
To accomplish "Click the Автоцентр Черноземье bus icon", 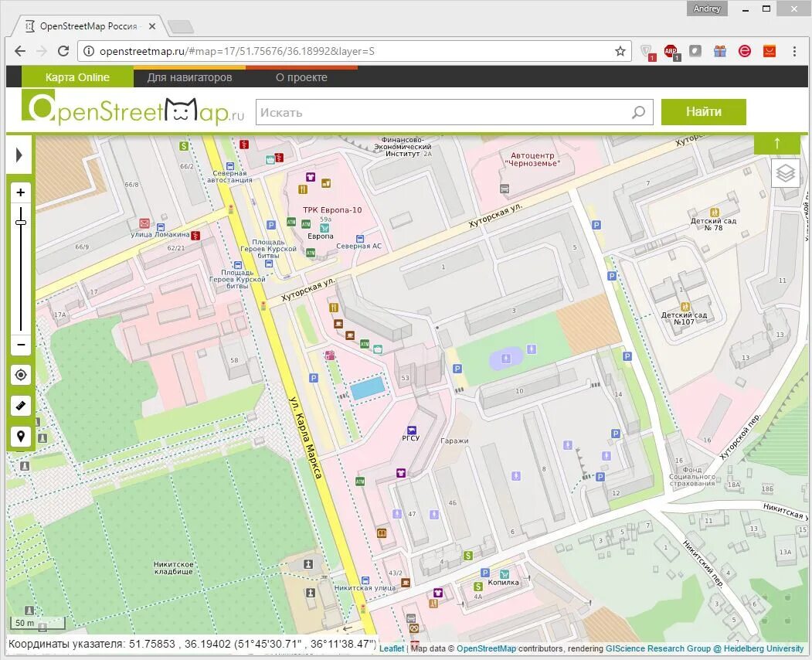I will point(505,189).
